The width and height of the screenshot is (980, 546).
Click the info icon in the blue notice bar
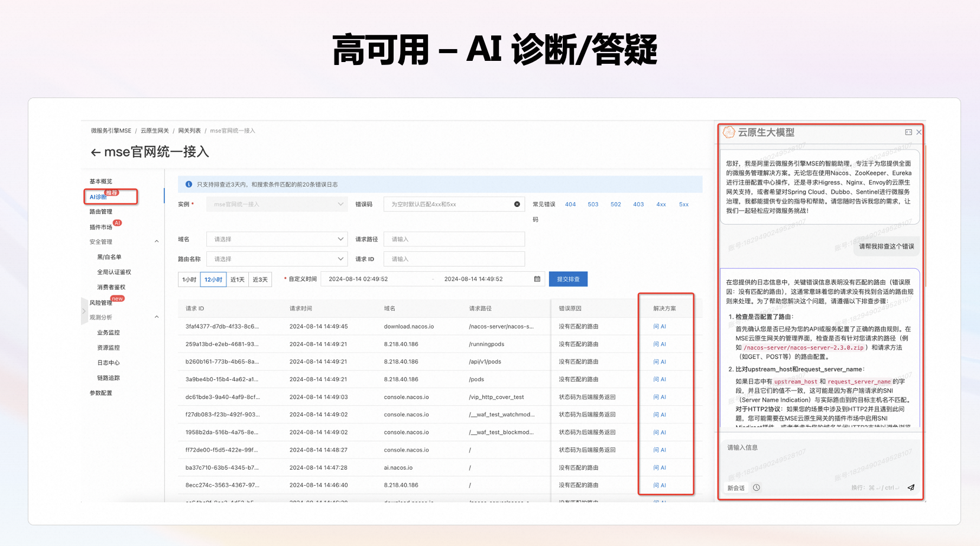click(189, 184)
